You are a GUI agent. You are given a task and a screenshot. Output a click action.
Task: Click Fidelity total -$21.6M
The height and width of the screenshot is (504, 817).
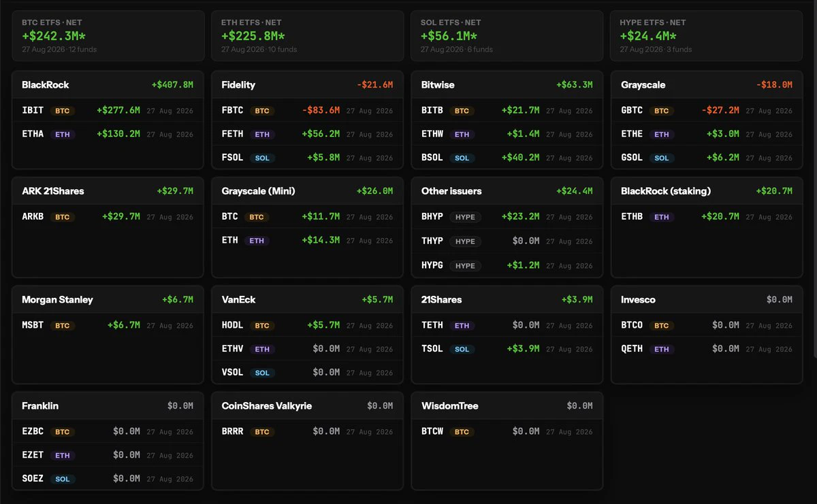(375, 85)
